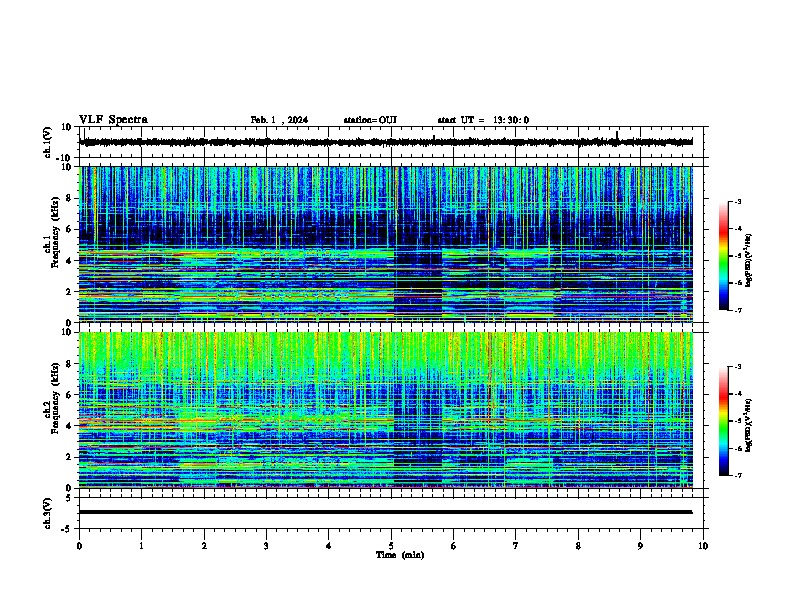Click time-axis tick label "2"
792x612 pixels.
point(204,546)
